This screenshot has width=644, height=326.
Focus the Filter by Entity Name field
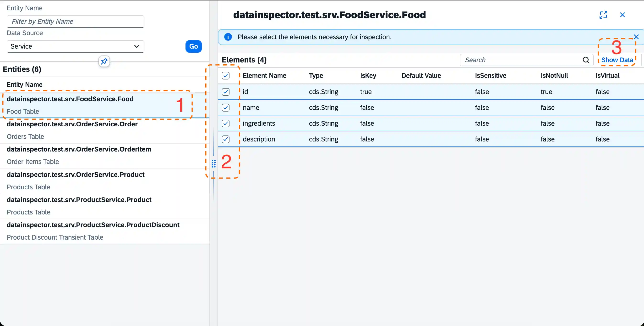point(75,22)
